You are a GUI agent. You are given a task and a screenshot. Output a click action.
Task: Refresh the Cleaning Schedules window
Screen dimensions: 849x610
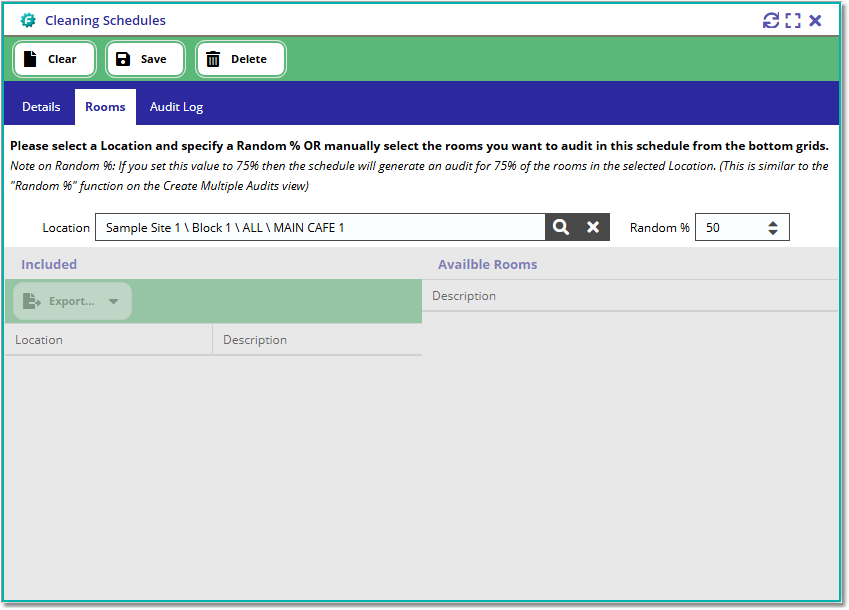point(770,21)
